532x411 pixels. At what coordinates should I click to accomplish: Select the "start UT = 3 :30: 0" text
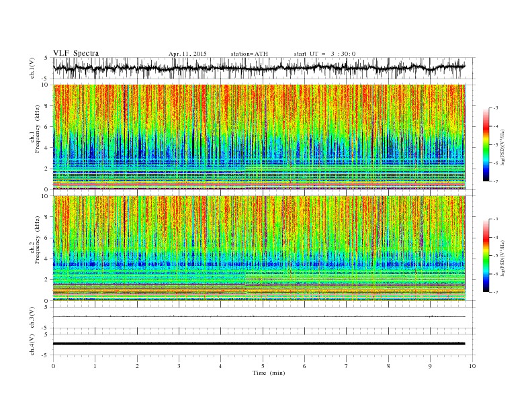pos(324,54)
